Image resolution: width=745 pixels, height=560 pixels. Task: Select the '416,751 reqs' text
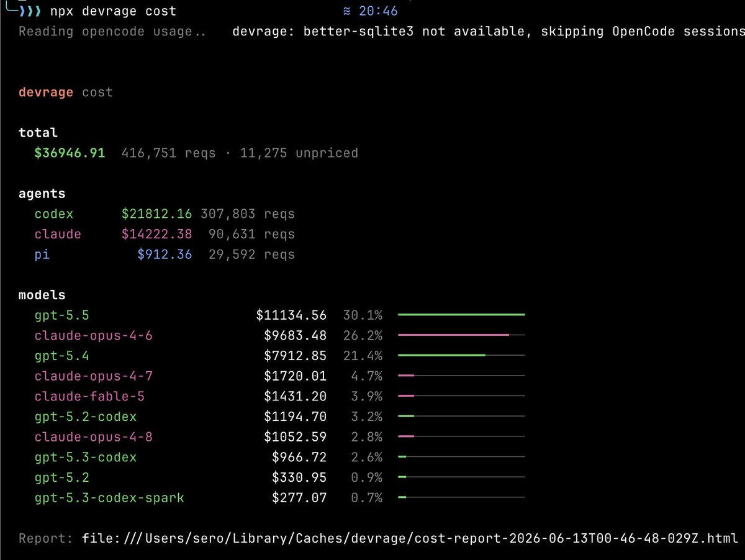169,153
